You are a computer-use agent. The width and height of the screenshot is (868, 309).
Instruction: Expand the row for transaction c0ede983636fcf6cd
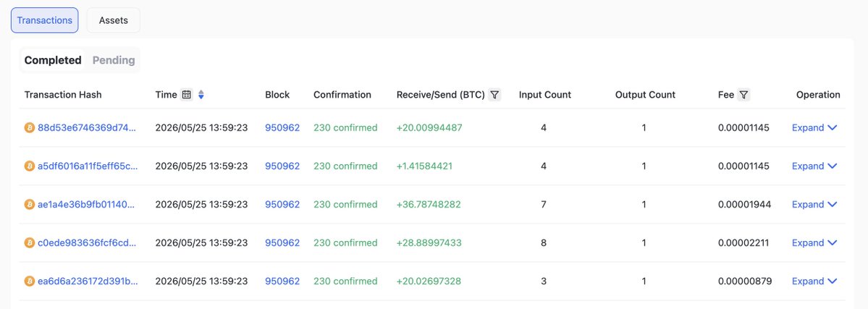pos(814,242)
